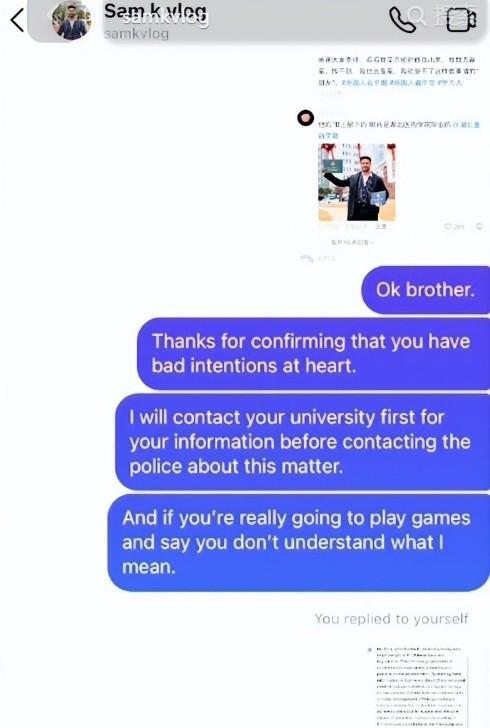Select the 'Ok brother.' message bubble

[x=425, y=290]
